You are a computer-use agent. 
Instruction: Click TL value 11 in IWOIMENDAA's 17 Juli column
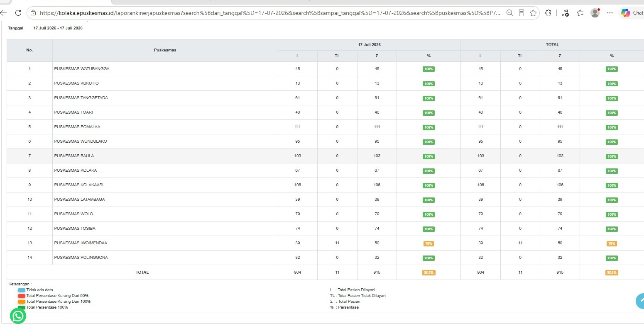pyautogui.click(x=337, y=243)
